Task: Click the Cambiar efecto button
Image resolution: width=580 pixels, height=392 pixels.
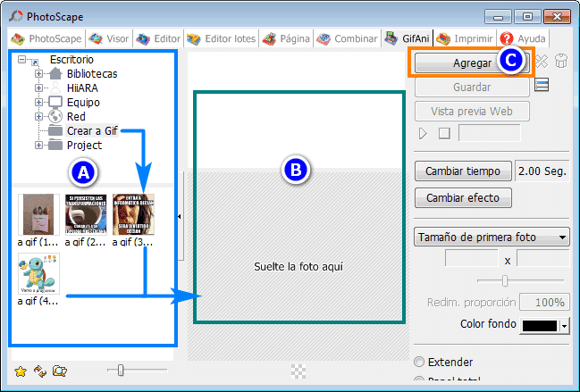Action: pos(463,197)
